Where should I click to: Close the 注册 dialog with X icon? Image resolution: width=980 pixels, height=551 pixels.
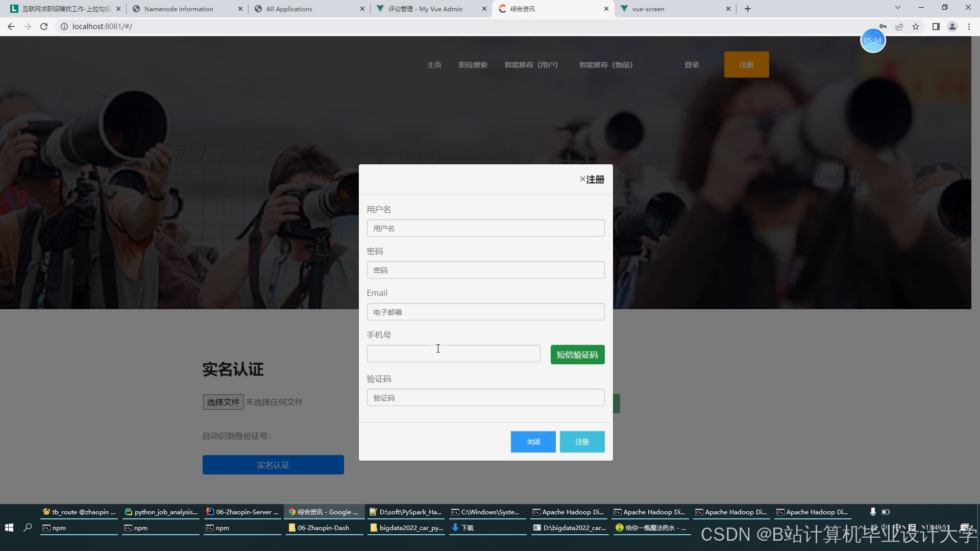coord(582,179)
